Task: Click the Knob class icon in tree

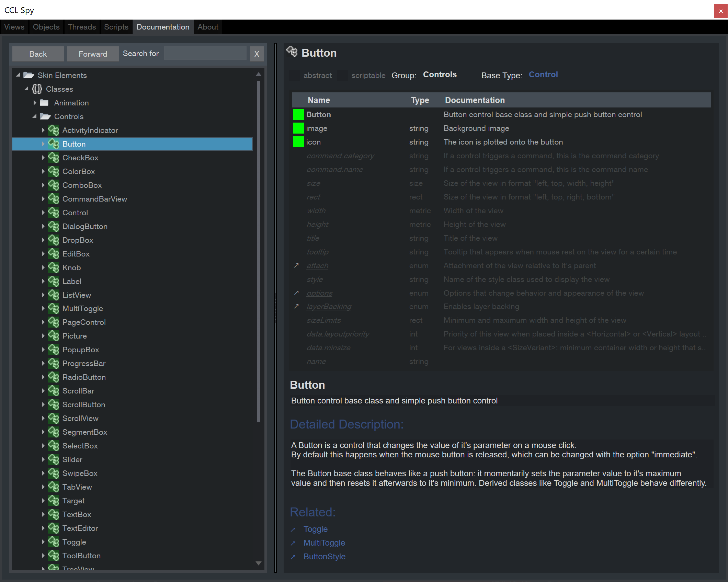Action: (x=54, y=267)
